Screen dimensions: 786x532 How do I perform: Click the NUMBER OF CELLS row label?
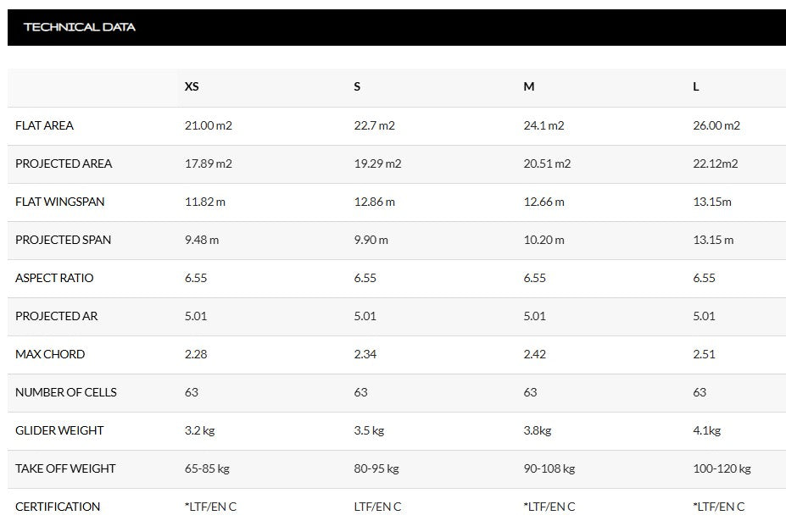point(66,392)
